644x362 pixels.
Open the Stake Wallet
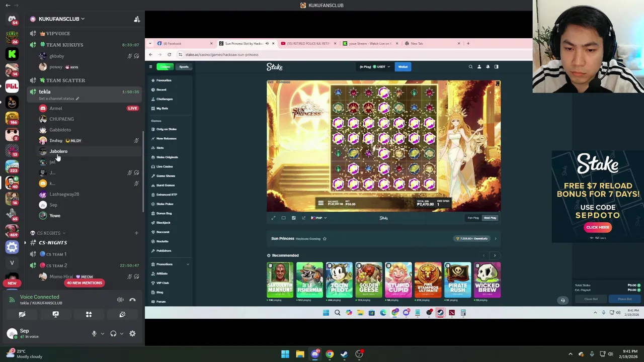[x=403, y=67]
